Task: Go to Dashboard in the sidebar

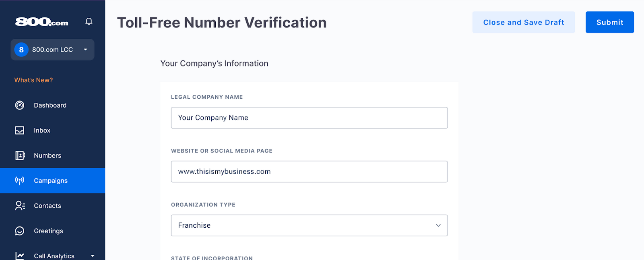Action: (x=50, y=105)
